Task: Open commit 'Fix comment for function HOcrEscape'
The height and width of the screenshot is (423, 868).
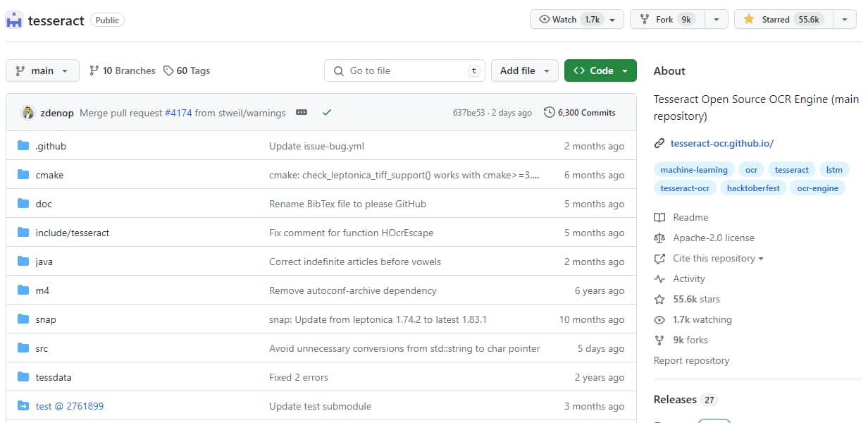Action: (352, 233)
